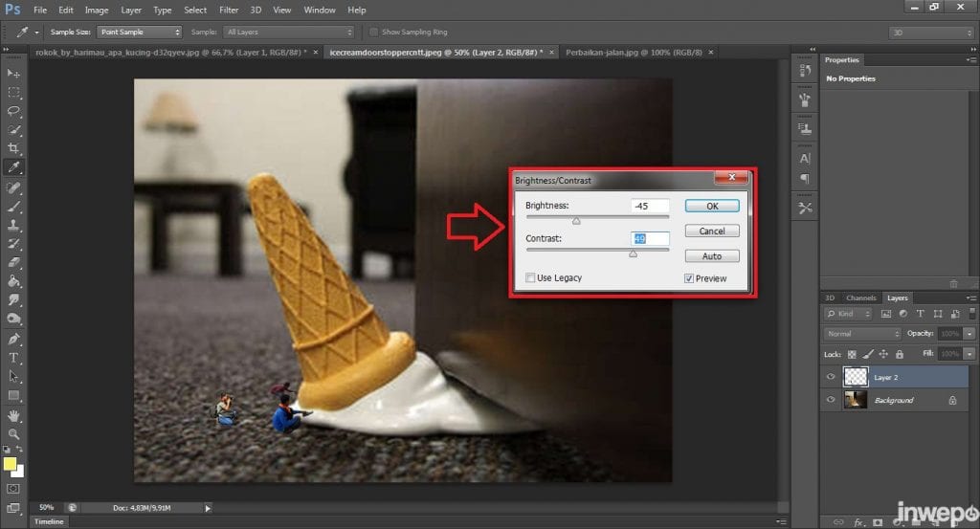This screenshot has height=529, width=980.
Task: Uncheck the Preview checkbox
Action: [x=689, y=278]
